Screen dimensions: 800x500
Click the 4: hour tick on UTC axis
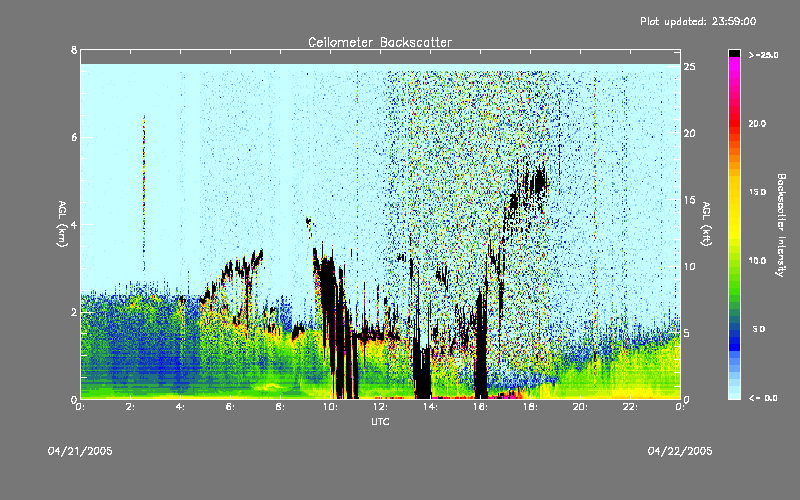click(180, 407)
